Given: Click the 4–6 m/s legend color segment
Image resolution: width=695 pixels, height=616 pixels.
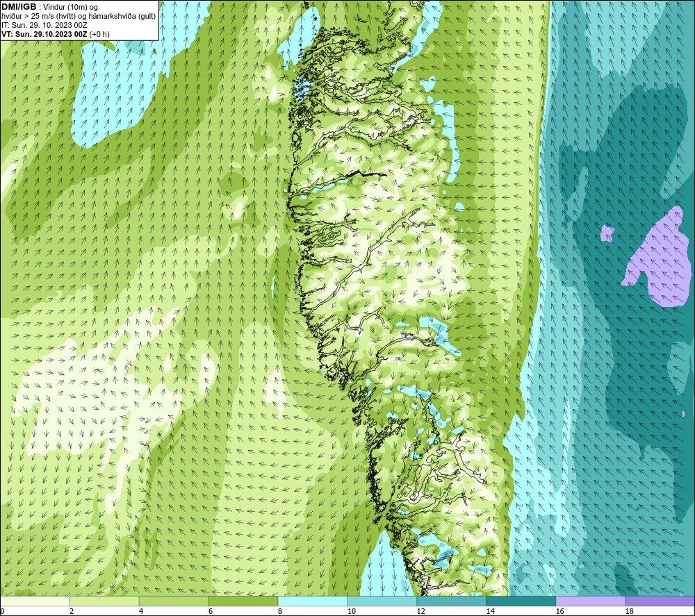Looking at the screenshot, I should (x=174, y=601).
